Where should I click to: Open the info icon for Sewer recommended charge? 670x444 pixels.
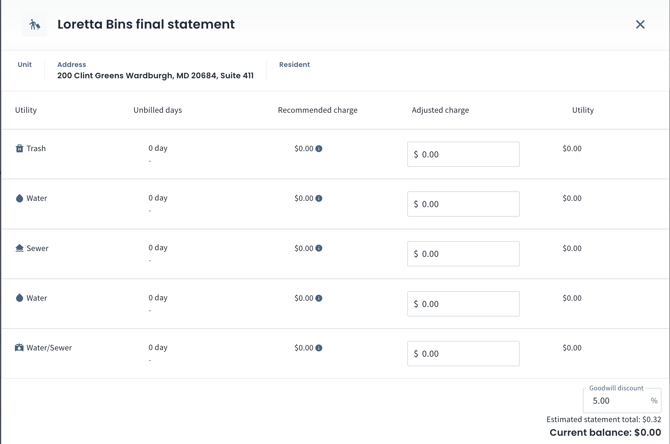pyautogui.click(x=319, y=249)
